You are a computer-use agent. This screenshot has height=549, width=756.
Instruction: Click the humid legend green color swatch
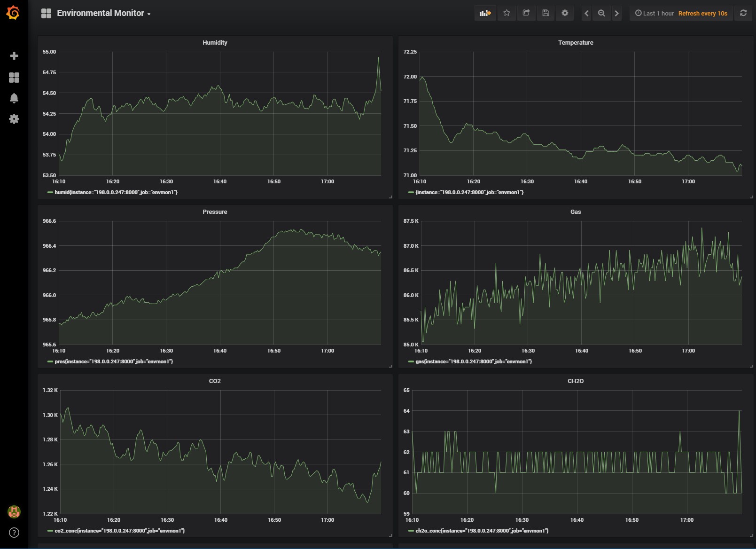[50, 192]
